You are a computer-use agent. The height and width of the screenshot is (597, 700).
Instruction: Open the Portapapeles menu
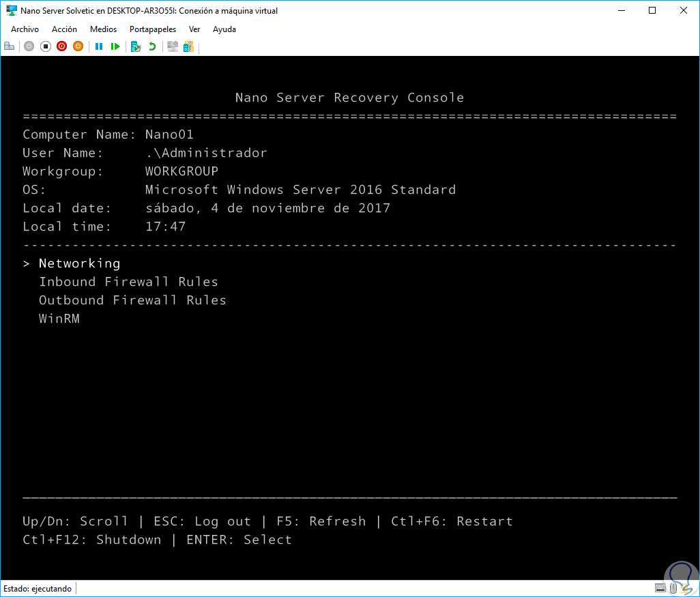coord(153,29)
